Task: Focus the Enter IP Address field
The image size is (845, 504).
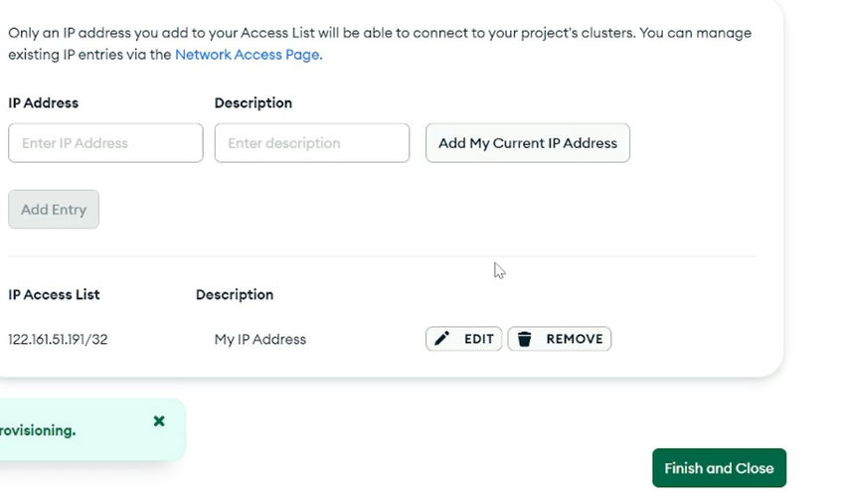Action: tap(105, 143)
